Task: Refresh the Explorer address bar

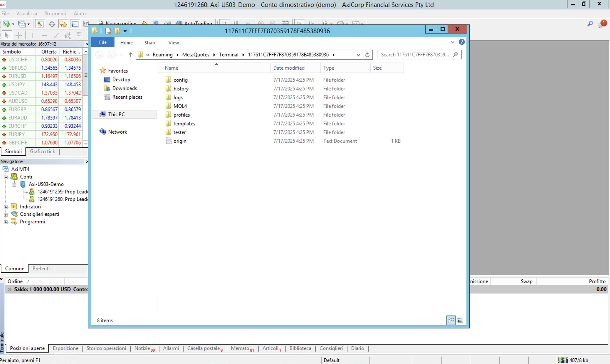Action: (367, 55)
